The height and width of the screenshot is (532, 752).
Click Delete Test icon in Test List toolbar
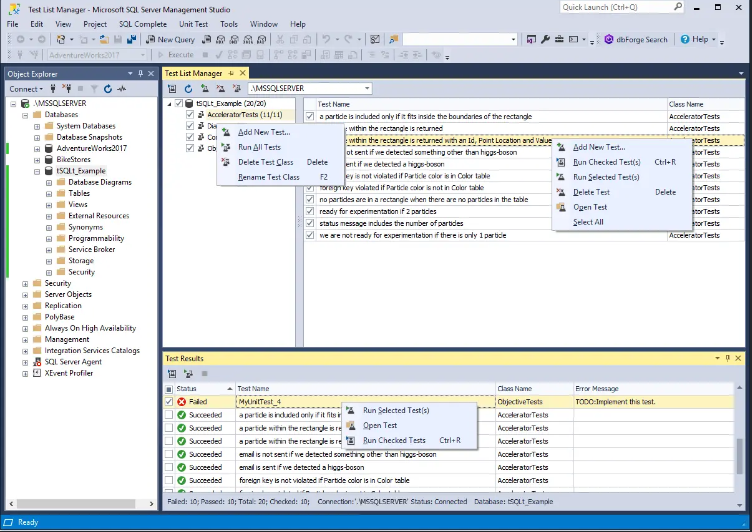[x=221, y=89]
